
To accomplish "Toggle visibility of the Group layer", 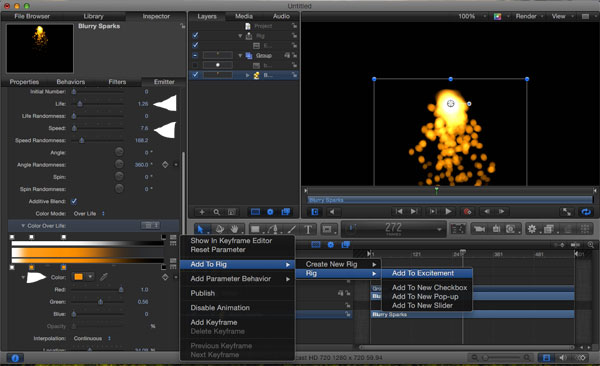I will pyautogui.click(x=195, y=55).
